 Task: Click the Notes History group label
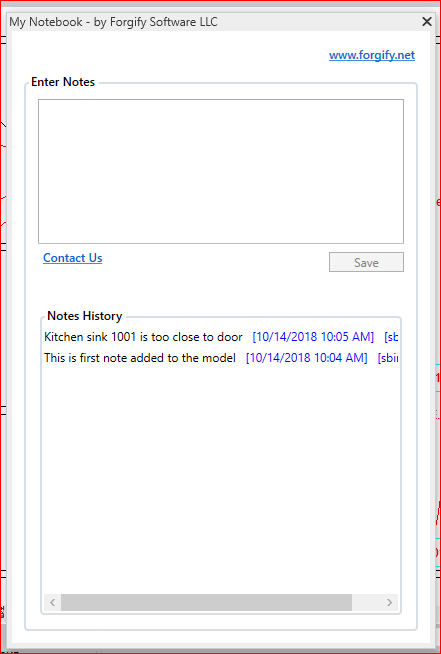tap(85, 316)
